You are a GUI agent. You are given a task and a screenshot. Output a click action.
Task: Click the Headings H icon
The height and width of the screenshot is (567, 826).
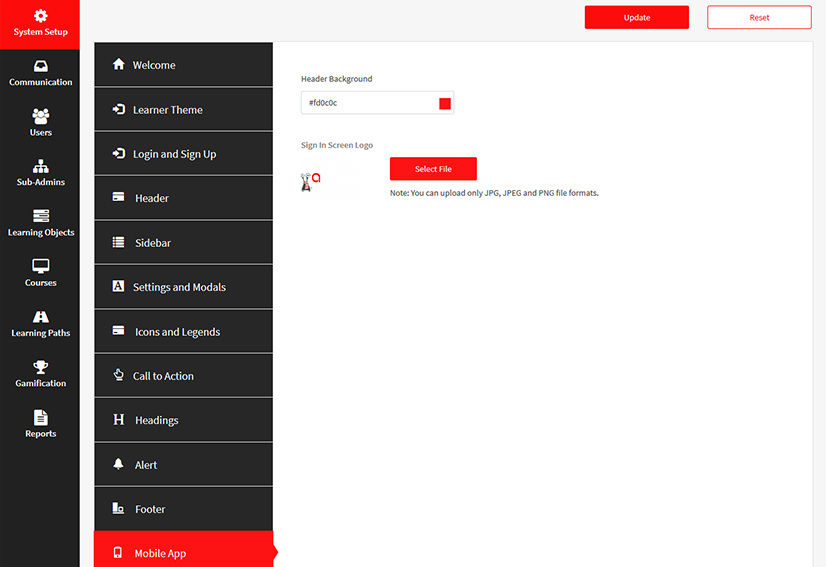pyautogui.click(x=119, y=419)
